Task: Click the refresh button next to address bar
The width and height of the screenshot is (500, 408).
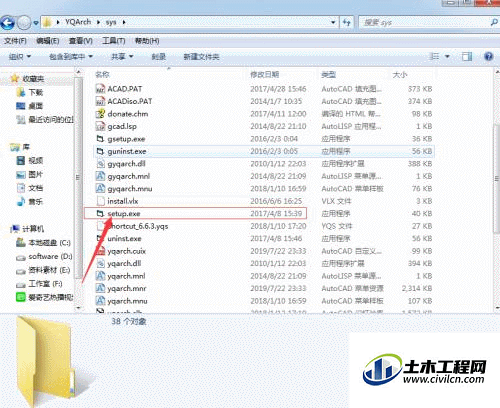Action: tap(347, 22)
